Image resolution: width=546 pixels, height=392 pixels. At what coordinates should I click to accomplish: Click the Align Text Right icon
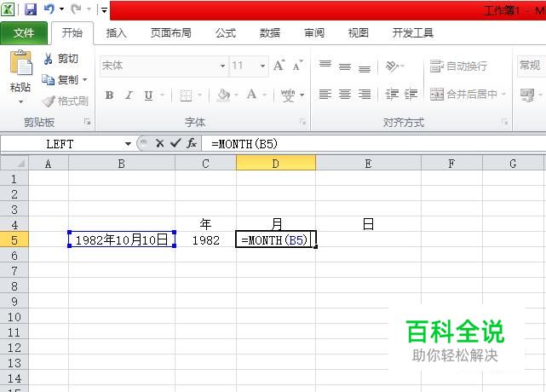(x=365, y=94)
